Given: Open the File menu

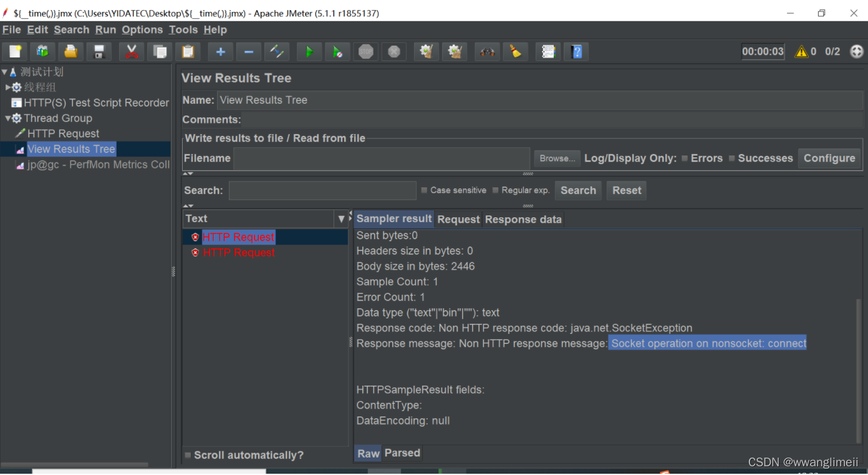Looking at the screenshot, I should 12,30.
